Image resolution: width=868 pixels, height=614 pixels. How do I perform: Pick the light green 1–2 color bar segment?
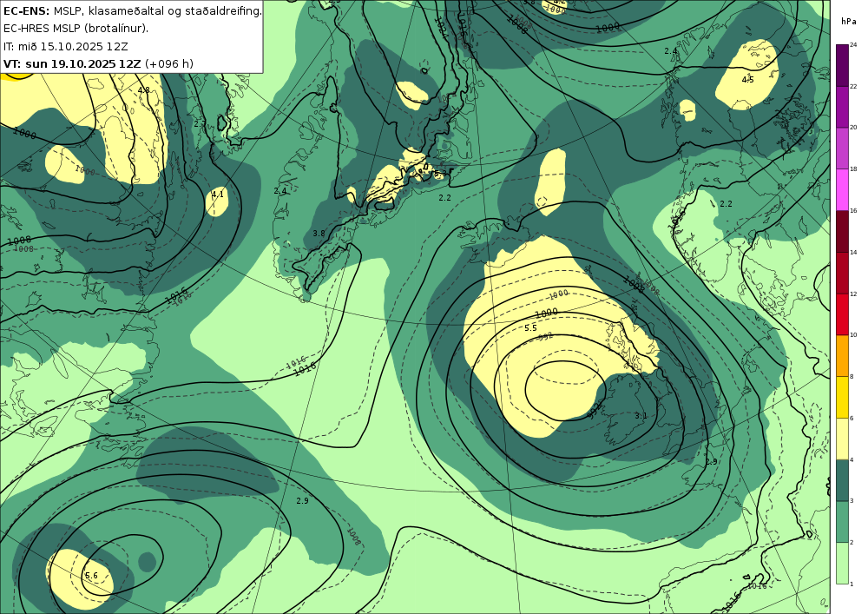(843, 563)
